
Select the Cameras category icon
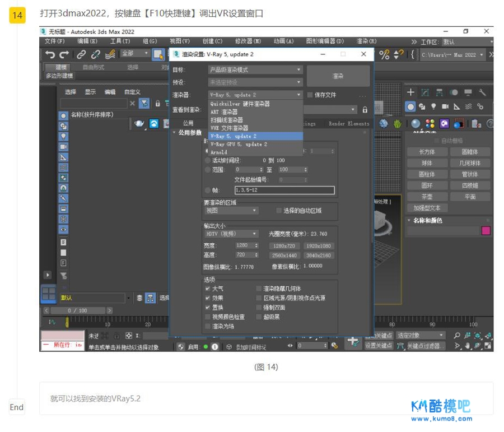pos(446,106)
